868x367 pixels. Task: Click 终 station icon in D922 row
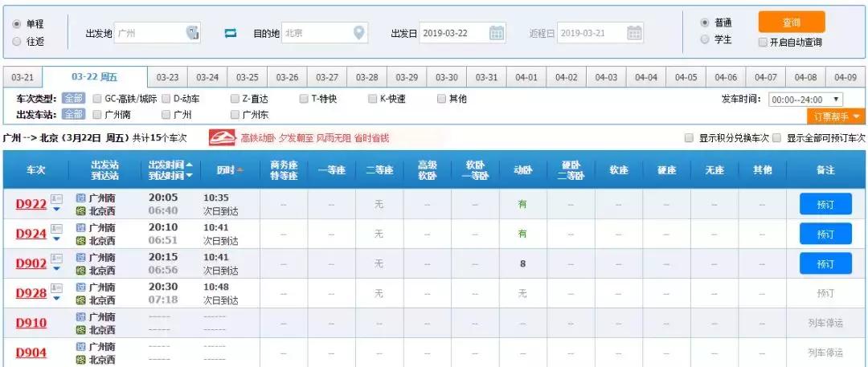[81, 211]
